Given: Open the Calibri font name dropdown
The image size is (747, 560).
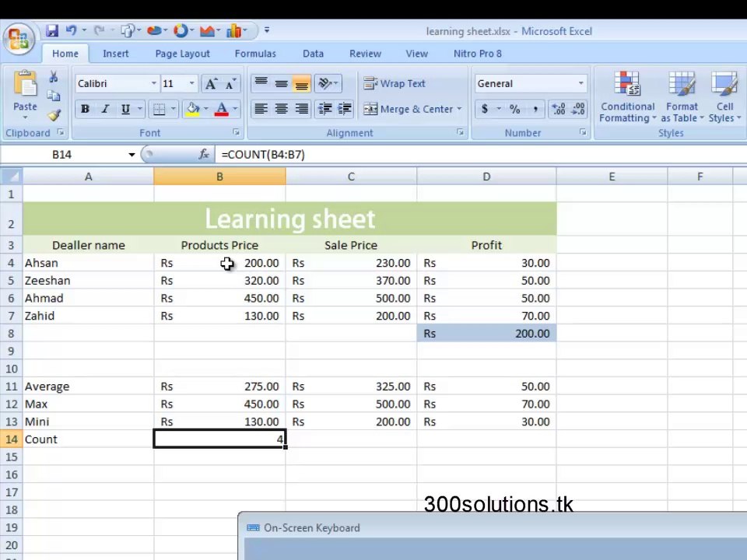Looking at the screenshot, I should coord(153,84).
